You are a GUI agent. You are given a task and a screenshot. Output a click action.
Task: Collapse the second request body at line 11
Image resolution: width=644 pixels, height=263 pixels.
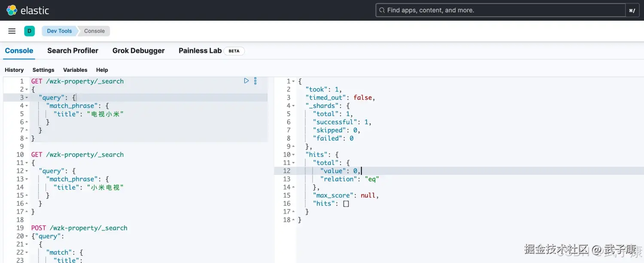click(x=27, y=163)
